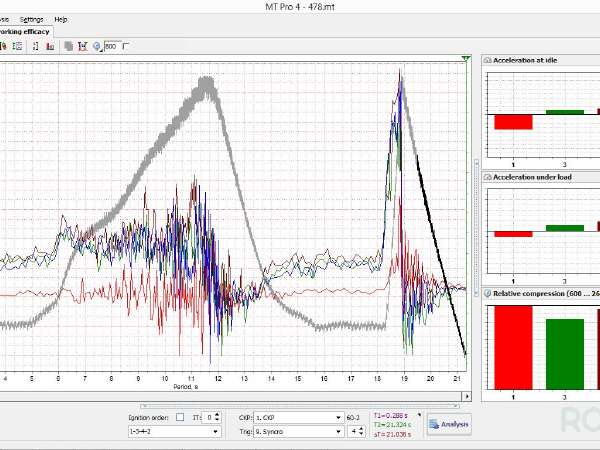Click into the 800 toolbar value field
The width and height of the screenshot is (600, 450).
tap(112, 46)
